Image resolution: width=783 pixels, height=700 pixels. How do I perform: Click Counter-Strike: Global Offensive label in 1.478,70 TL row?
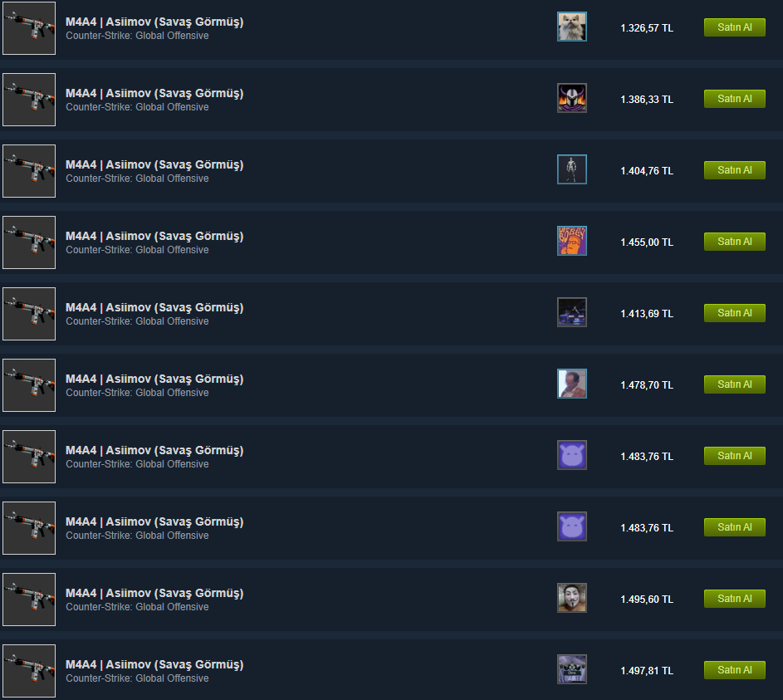coord(137,393)
